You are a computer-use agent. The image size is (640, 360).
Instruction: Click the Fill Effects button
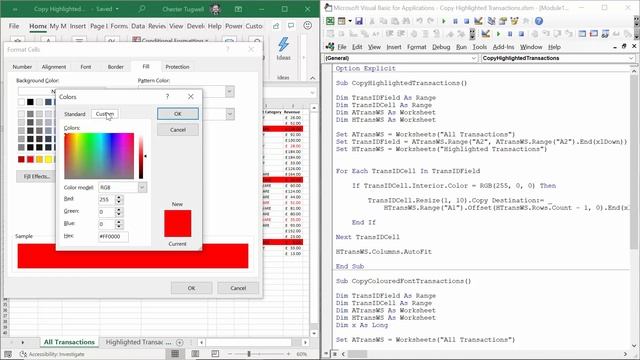point(36,176)
